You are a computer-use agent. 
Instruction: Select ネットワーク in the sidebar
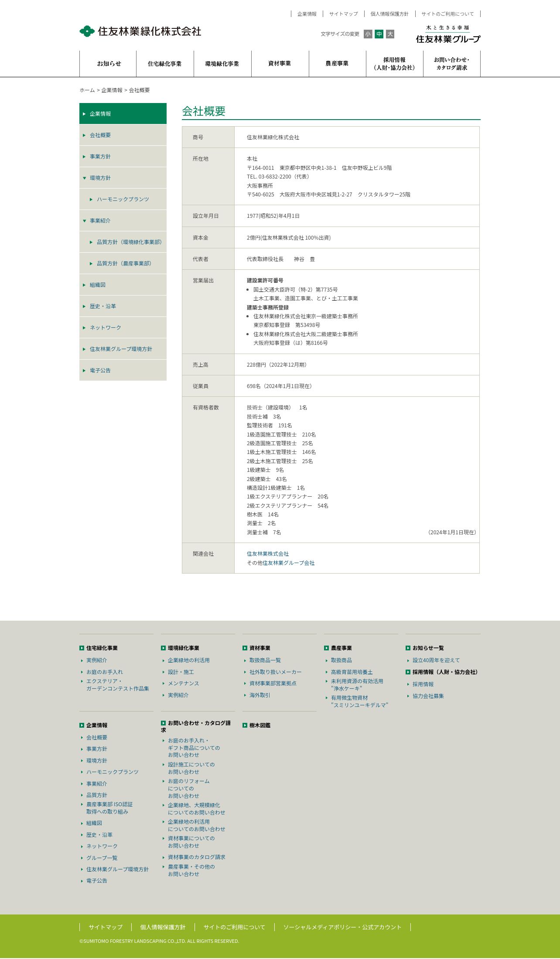123,328
